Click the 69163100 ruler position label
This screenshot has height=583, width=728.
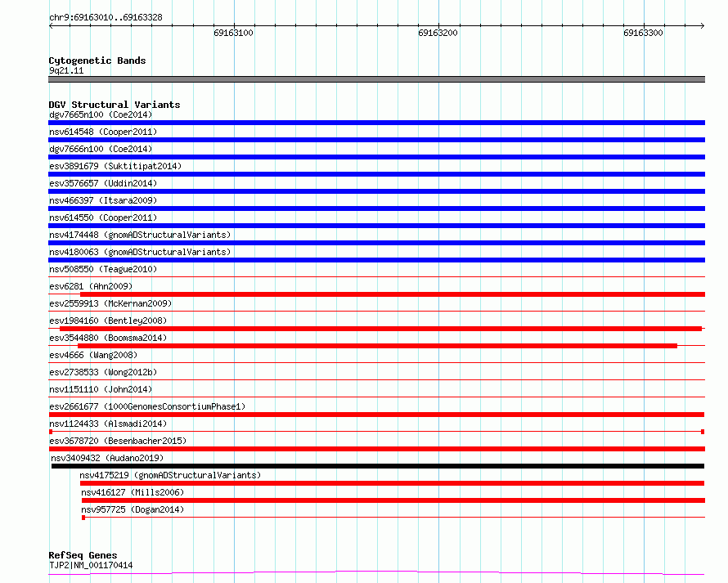234,33
